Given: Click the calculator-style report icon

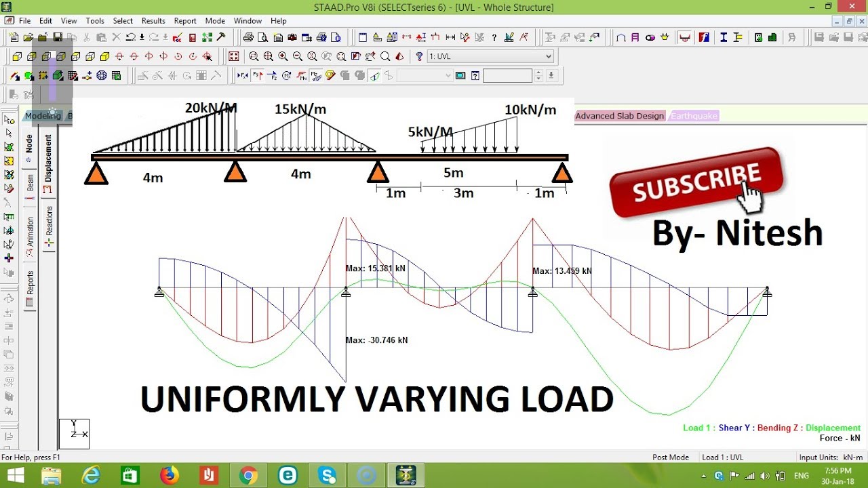Looking at the screenshot, I should pyautogui.click(x=192, y=37).
